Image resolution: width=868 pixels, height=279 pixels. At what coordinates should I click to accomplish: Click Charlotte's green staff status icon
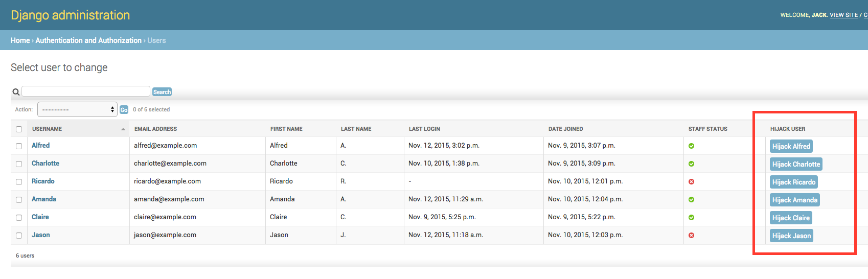[691, 164]
